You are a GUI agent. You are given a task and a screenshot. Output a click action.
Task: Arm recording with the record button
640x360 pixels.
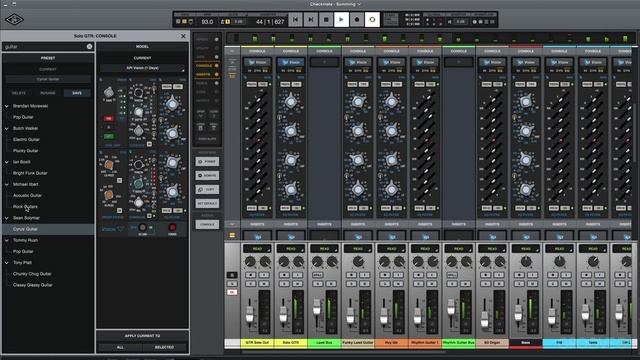click(x=357, y=19)
